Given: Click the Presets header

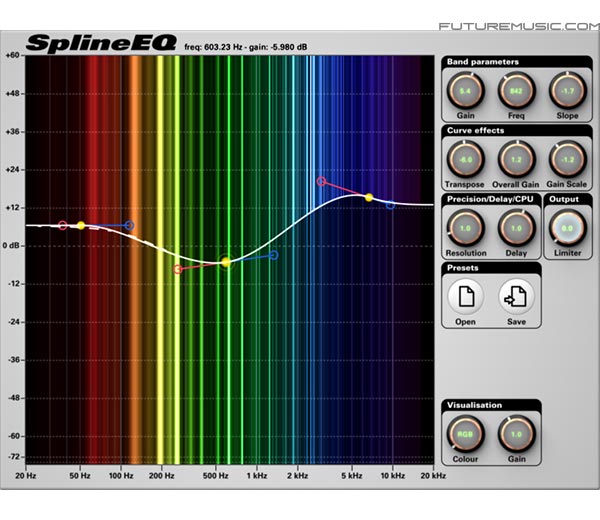Looking at the screenshot, I should [463, 267].
